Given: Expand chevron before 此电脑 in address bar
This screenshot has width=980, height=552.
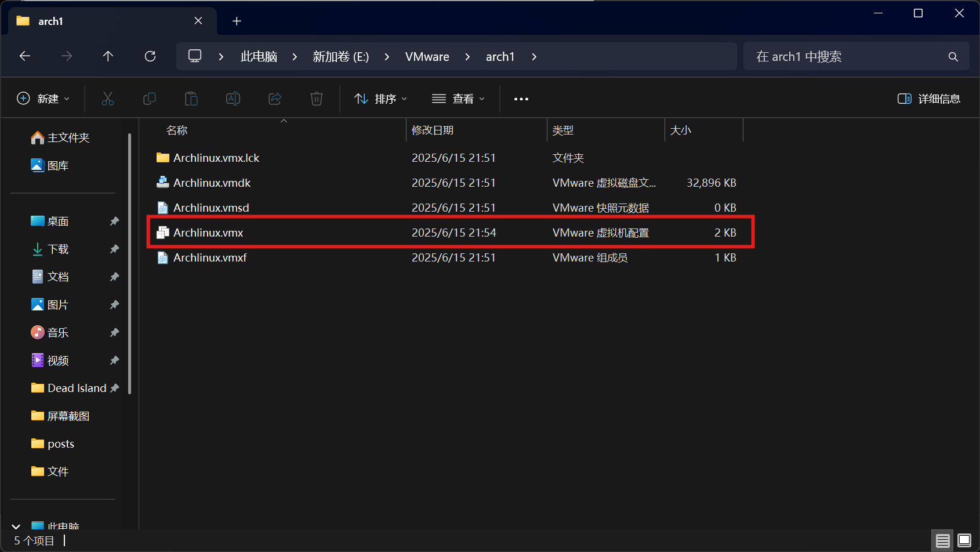Looking at the screenshot, I should tap(221, 57).
